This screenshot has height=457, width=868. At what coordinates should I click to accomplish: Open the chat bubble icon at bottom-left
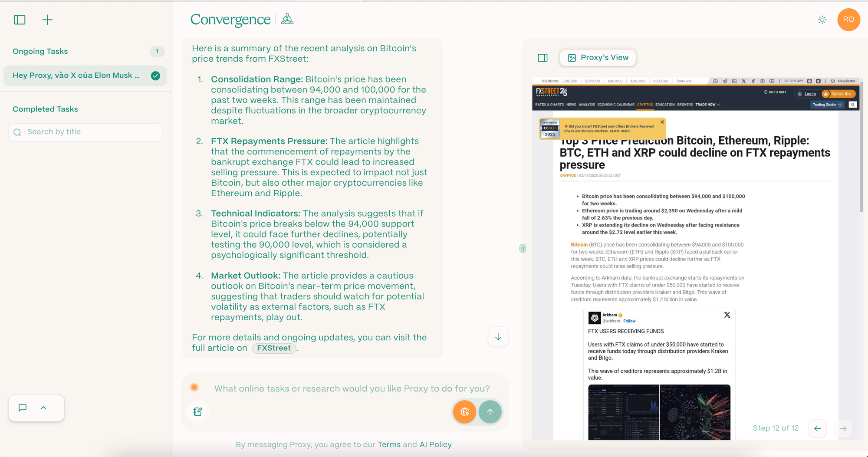[23, 408]
